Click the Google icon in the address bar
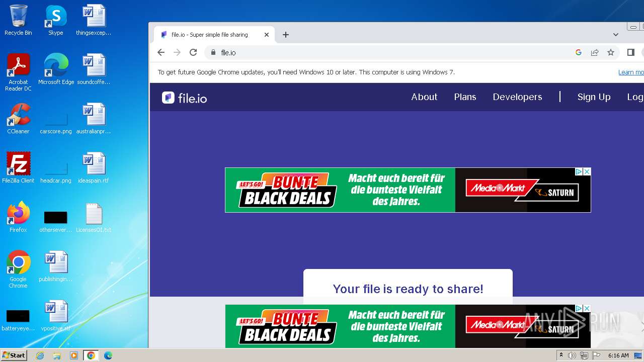The height and width of the screenshot is (362, 644). pyautogui.click(x=579, y=52)
